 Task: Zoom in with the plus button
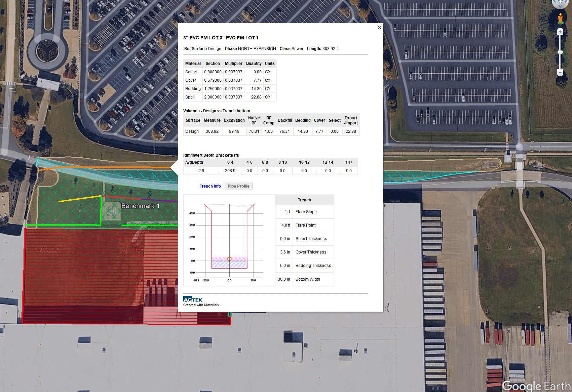(x=560, y=32)
